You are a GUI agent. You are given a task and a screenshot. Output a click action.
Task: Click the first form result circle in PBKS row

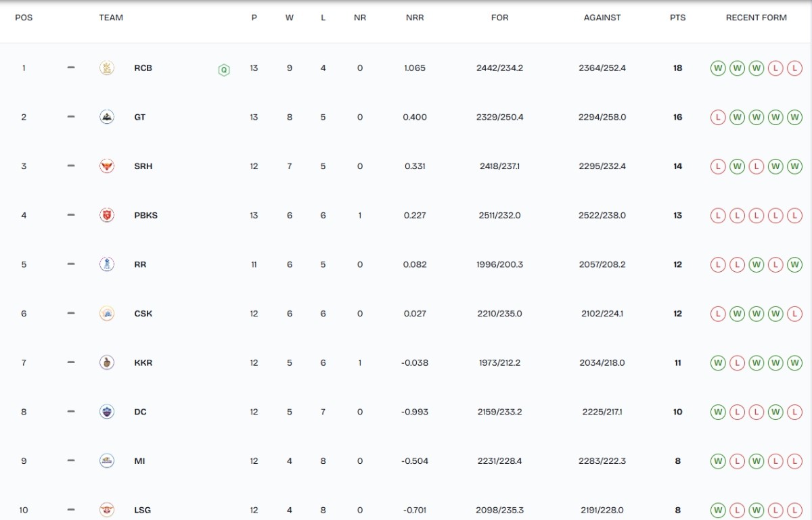[718, 216]
